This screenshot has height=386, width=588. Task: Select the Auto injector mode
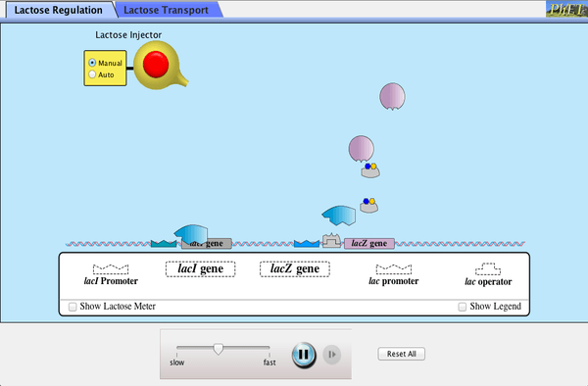[92, 74]
